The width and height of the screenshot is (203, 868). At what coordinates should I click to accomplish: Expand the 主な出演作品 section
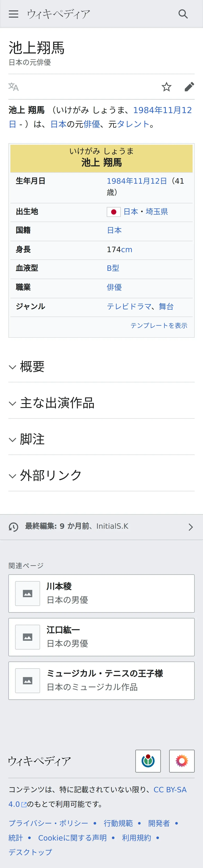[x=101, y=403]
